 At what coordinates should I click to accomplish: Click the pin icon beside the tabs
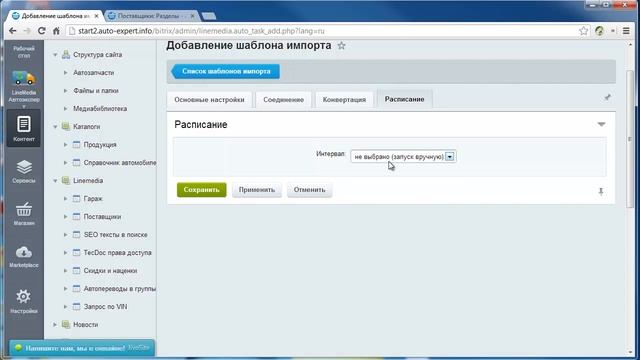click(607, 98)
